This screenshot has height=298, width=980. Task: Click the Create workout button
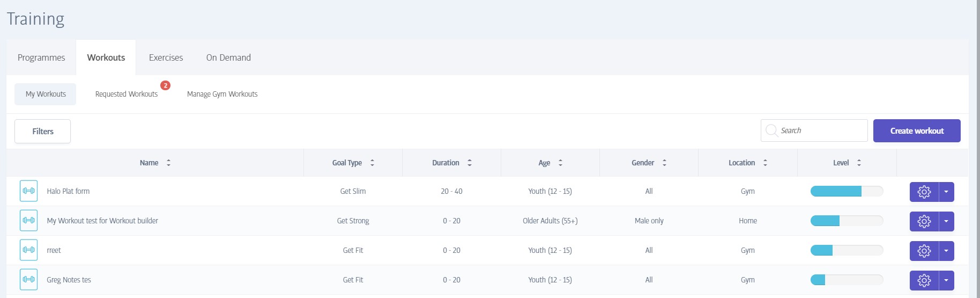(917, 131)
